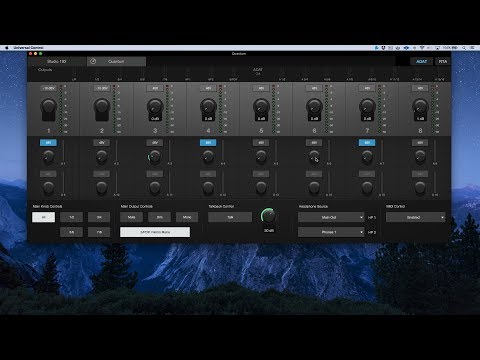
Task: Disable the blue 48V button below channel 1
Action: pyautogui.click(x=48, y=143)
